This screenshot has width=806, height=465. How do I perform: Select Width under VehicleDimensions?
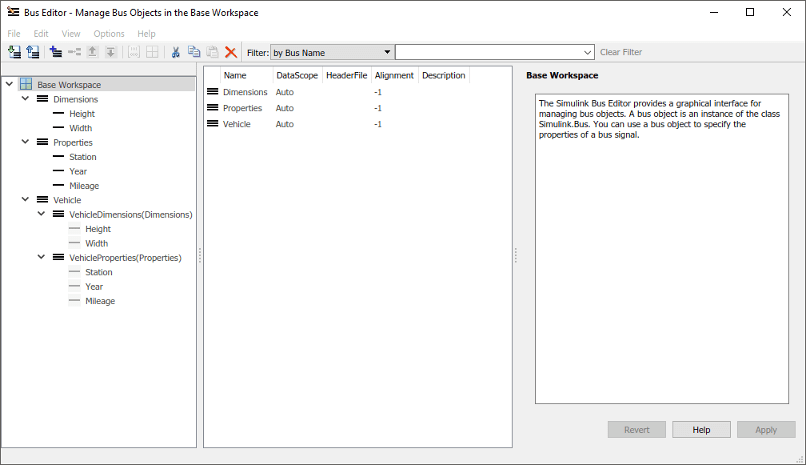point(97,243)
